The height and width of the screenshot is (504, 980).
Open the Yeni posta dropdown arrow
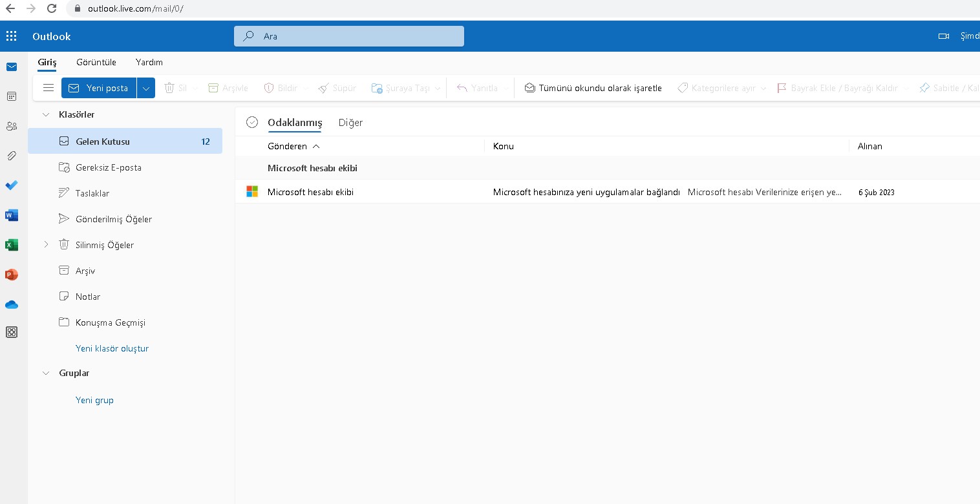[x=145, y=87]
